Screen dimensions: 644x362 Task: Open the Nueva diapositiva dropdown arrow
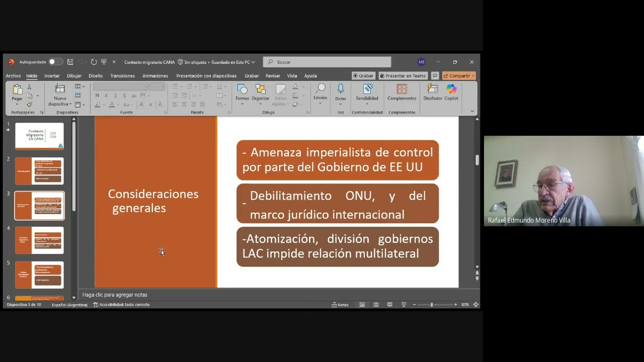click(70, 105)
